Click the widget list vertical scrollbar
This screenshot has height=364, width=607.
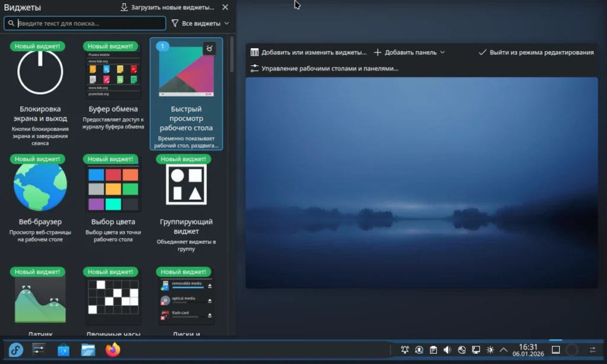click(232, 54)
